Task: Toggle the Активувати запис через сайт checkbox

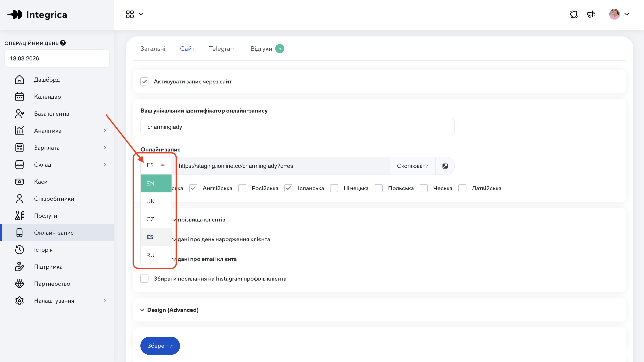Action: pyautogui.click(x=144, y=81)
